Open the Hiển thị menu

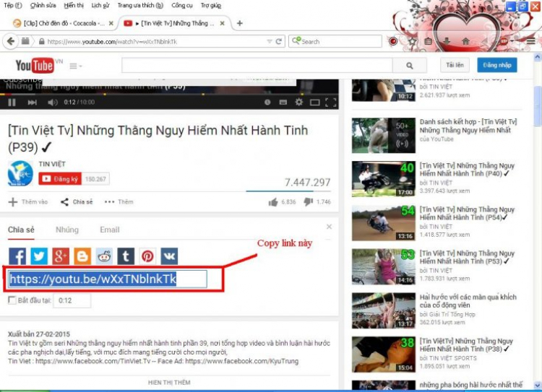pyautogui.click(x=74, y=5)
